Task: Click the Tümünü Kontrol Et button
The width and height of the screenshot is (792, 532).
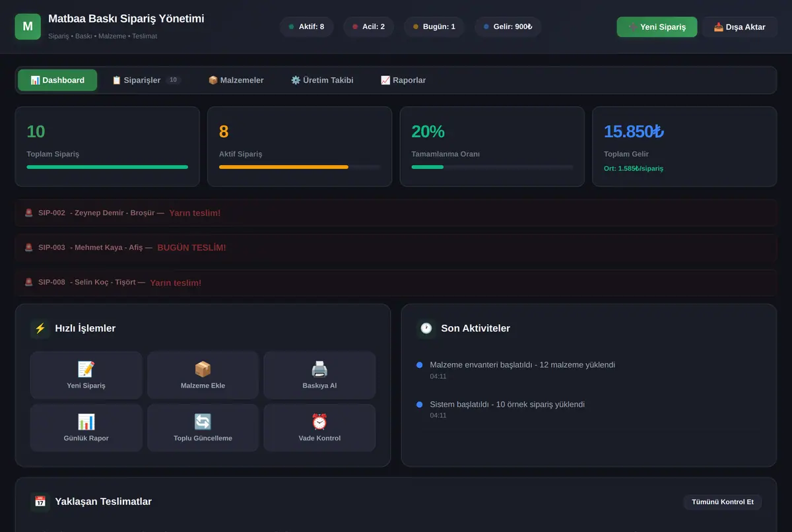Action: [723, 502]
